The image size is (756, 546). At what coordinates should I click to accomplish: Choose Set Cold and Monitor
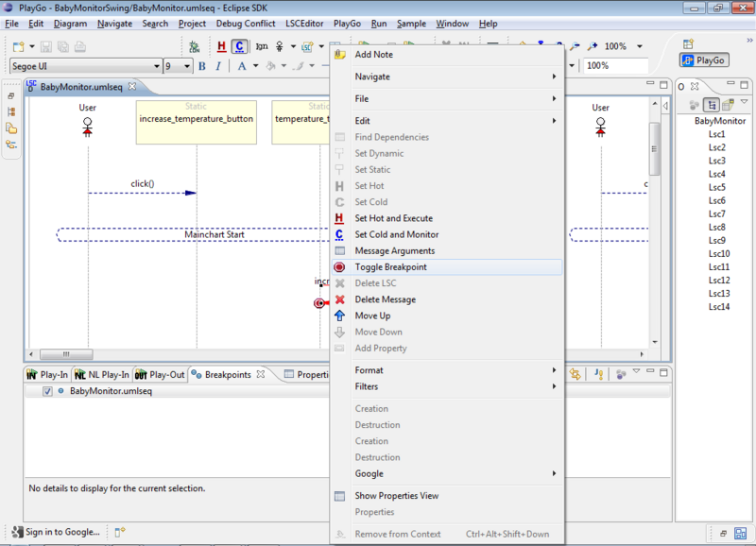coord(447,234)
